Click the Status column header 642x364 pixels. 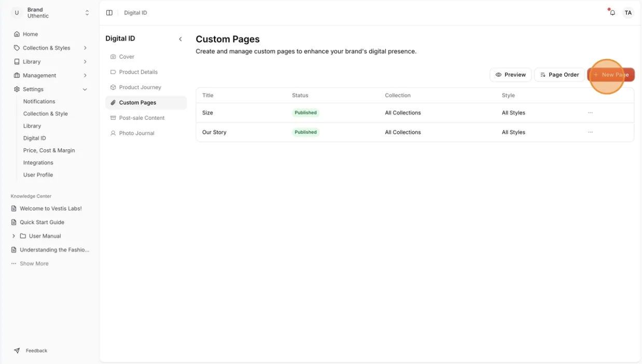click(x=300, y=95)
